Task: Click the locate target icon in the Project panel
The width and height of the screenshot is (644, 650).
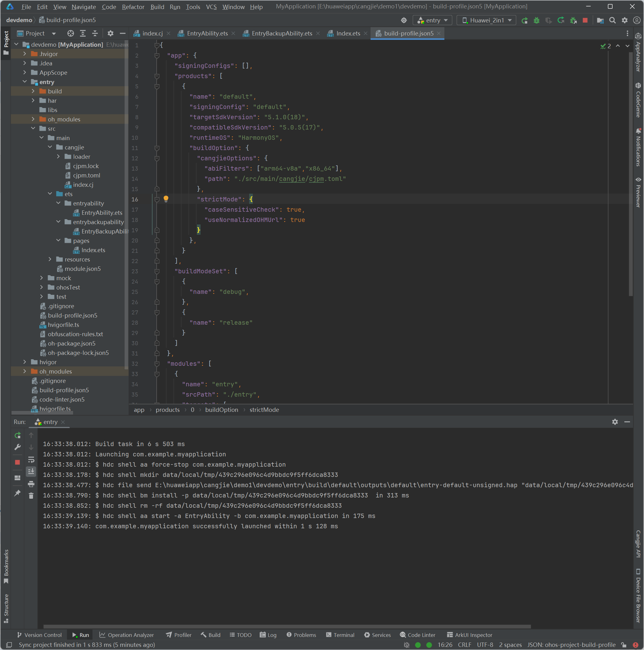Action: (x=70, y=33)
